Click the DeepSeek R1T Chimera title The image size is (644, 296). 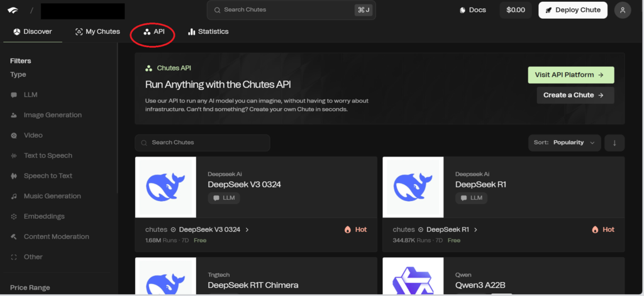click(x=253, y=285)
